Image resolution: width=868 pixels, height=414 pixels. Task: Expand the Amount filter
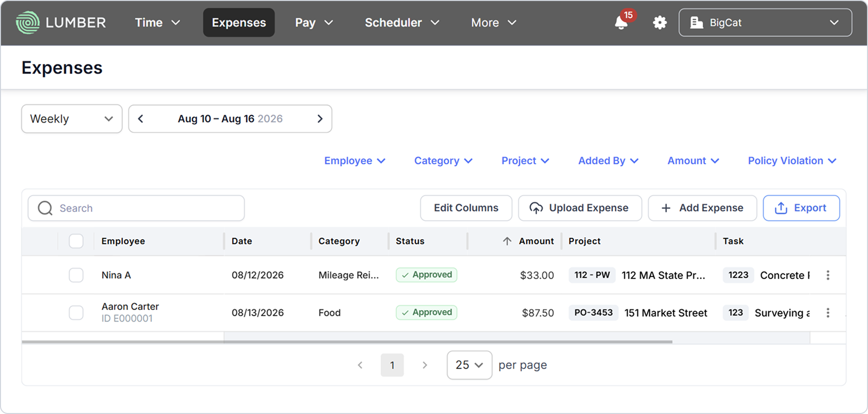pos(693,161)
